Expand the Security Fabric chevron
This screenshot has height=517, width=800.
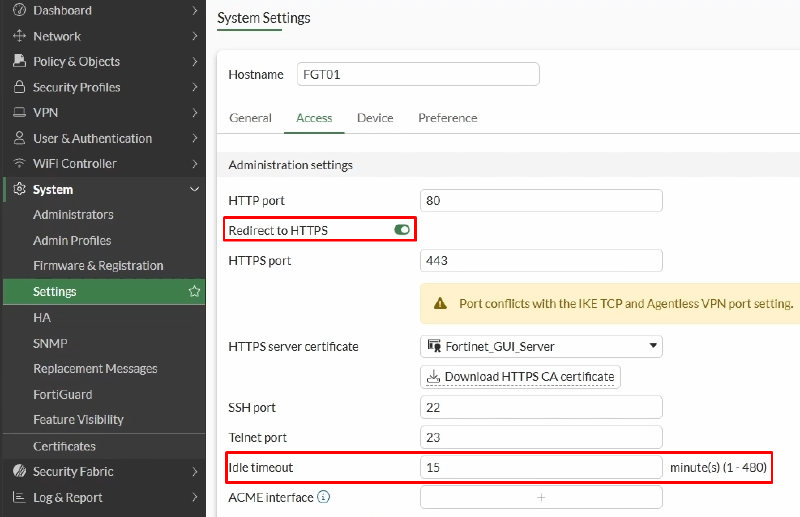coord(194,472)
